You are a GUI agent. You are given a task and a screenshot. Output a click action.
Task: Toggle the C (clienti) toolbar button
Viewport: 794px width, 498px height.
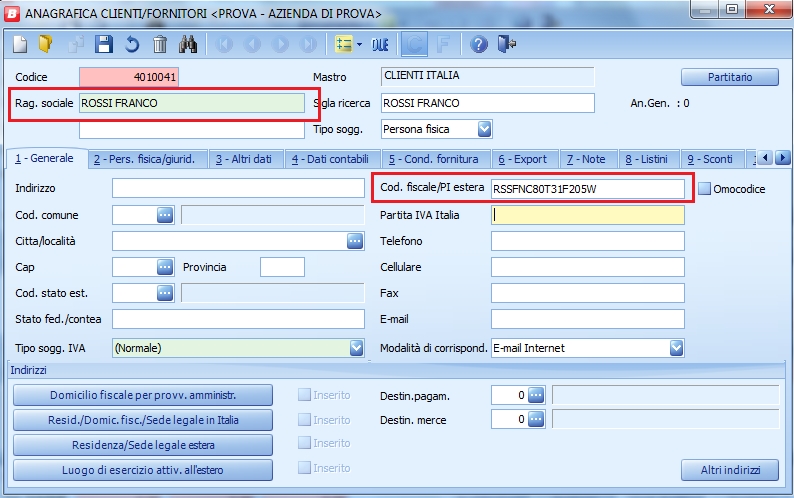pyautogui.click(x=414, y=45)
